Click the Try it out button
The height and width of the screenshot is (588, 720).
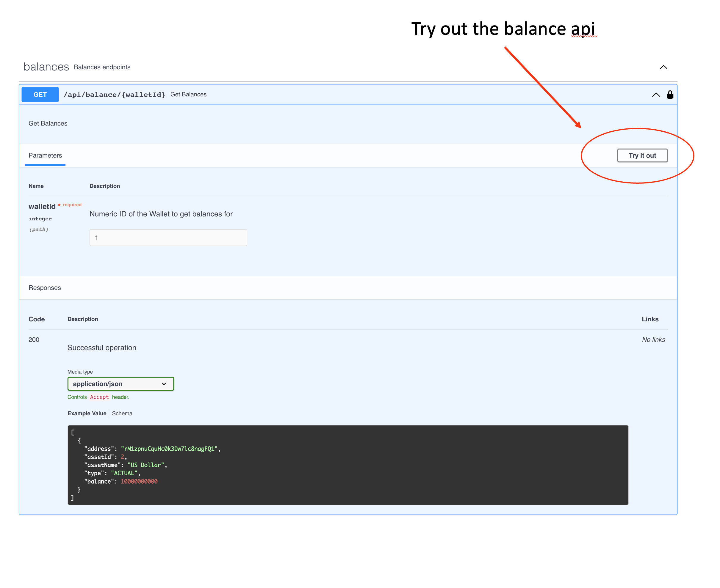point(642,155)
